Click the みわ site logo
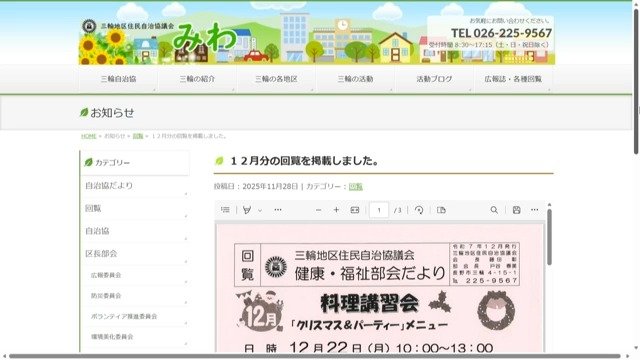 click(x=204, y=38)
